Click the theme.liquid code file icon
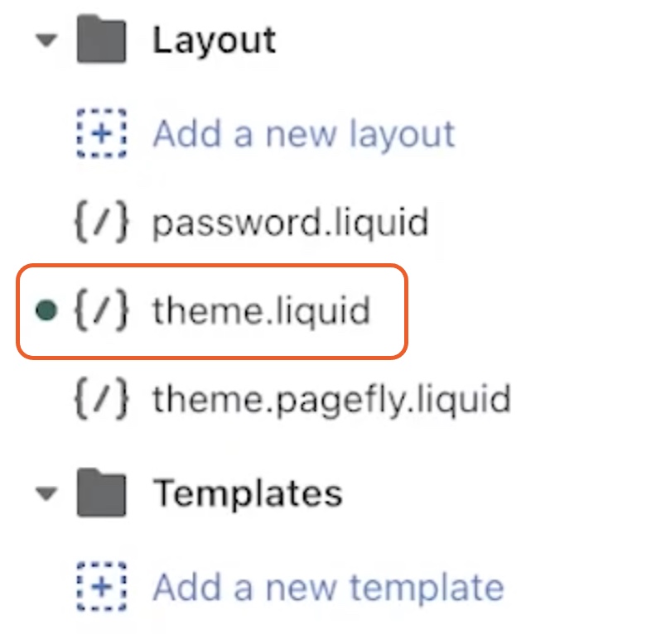661x644 pixels. pos(101,310)
